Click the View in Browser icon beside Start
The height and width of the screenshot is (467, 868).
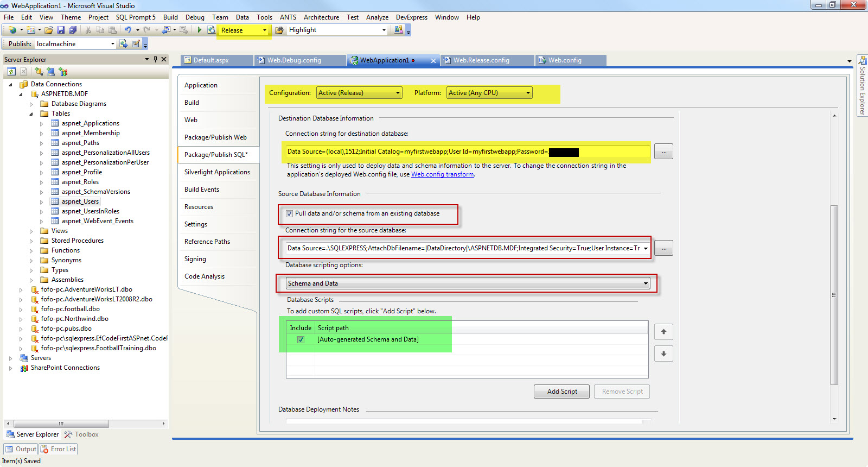tap(211, 30)
